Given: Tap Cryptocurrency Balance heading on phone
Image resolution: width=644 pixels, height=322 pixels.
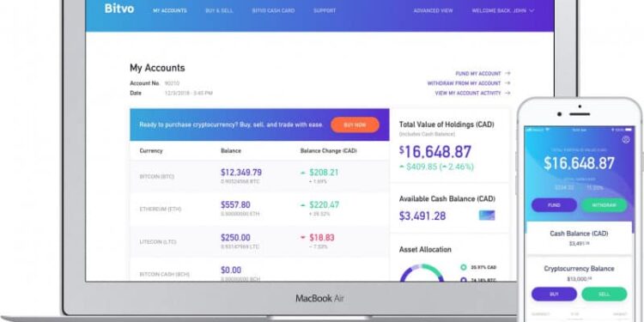Looking at the screenshot, I should pyautogui.click(x=579, y=269).
